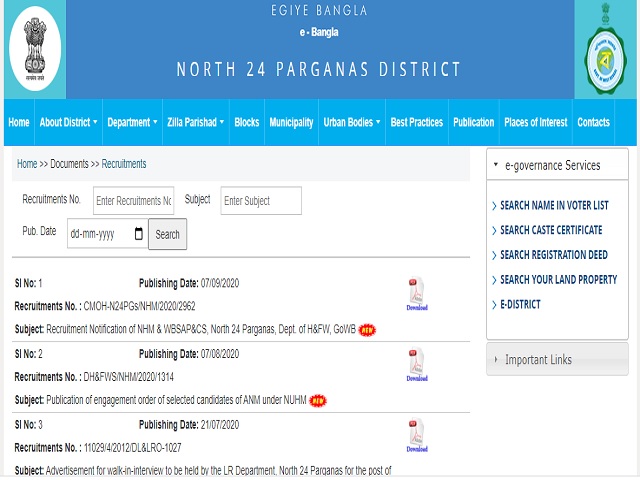Open the Zilla Parishad dropdown menu
The image size is (640, 480).
[196, 122]
